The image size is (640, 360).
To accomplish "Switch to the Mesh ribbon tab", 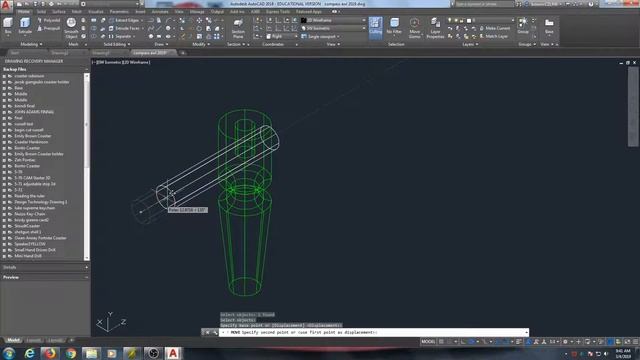I will pos(77,12).
